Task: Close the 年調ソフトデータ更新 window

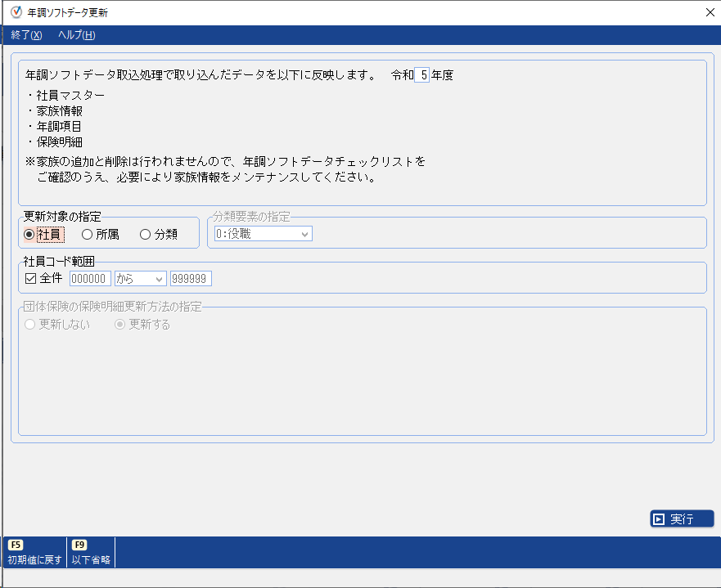Action: [709, 12]
